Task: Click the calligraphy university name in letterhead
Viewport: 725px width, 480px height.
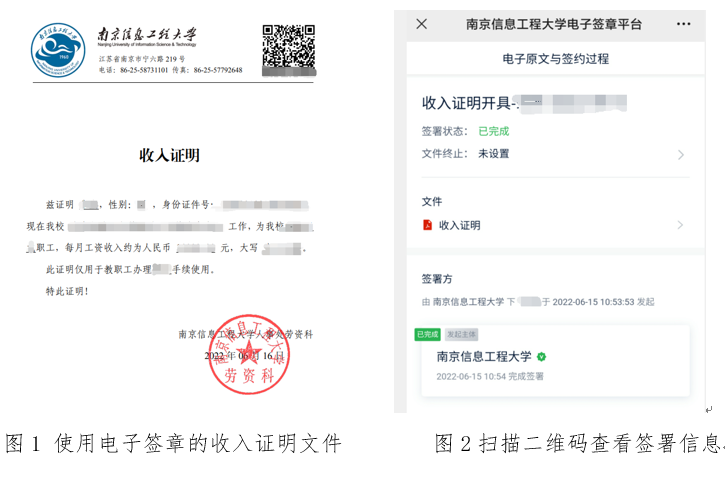Action: pyautogui.click(x=146, y=32)
